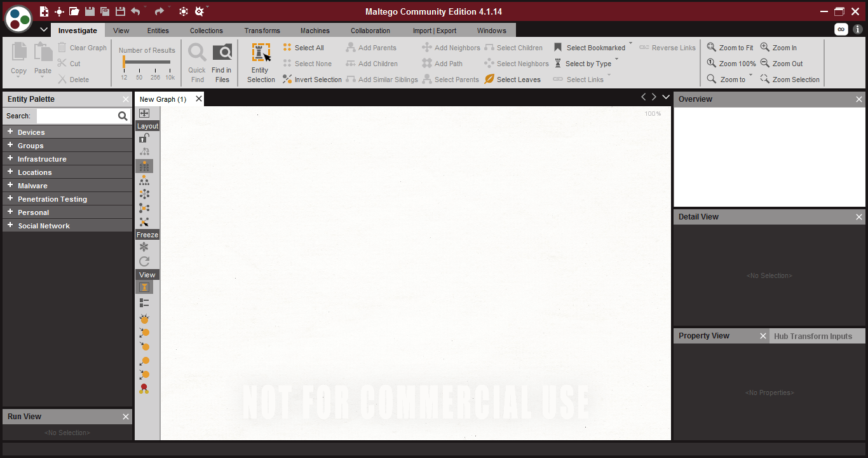Click Select All entities
The image size is (868, 458).
coord(303,48)
